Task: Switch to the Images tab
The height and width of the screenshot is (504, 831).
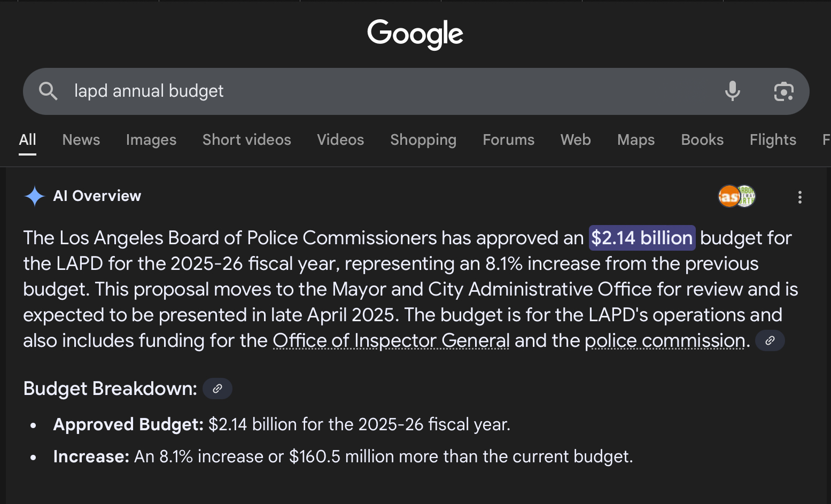Action: click(151, 140)
